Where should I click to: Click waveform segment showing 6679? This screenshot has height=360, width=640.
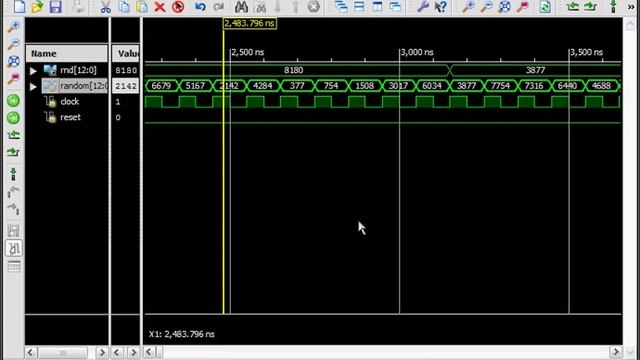pyautogui.click(x=161, y=86)
